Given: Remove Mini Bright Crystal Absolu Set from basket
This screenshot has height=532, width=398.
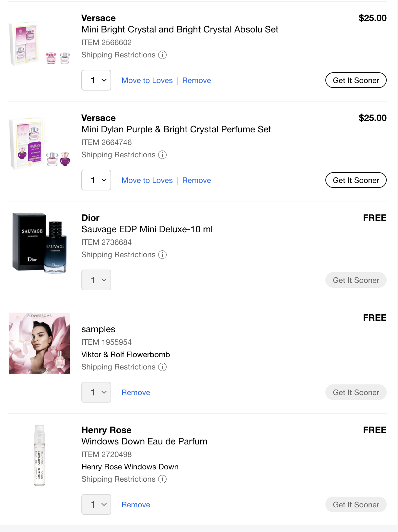Looking at the screenshot, I should click(x=196, y=80).
